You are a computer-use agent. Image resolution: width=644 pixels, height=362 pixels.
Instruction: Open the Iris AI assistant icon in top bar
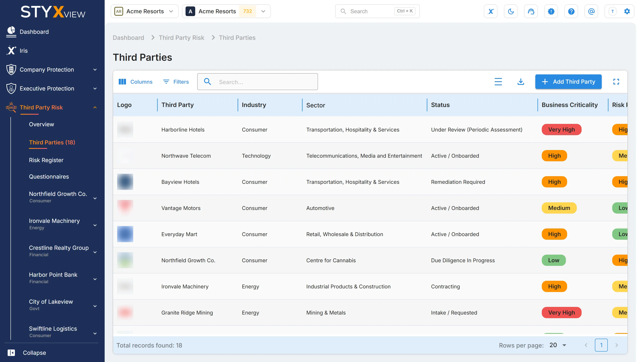(490, 11)
